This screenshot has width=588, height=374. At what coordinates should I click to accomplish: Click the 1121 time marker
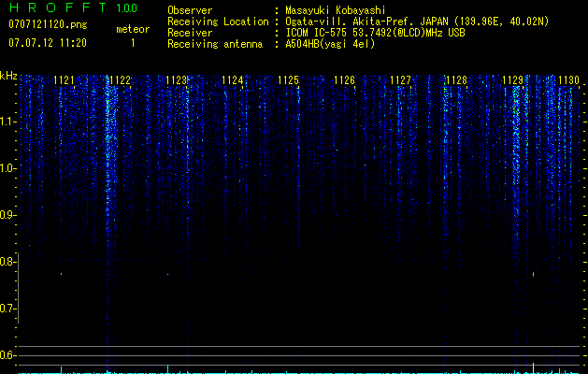[64, 80]
